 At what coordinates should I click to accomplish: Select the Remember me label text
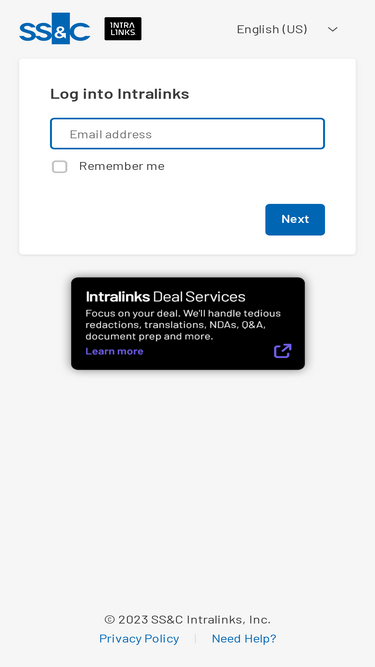point(122,166)
